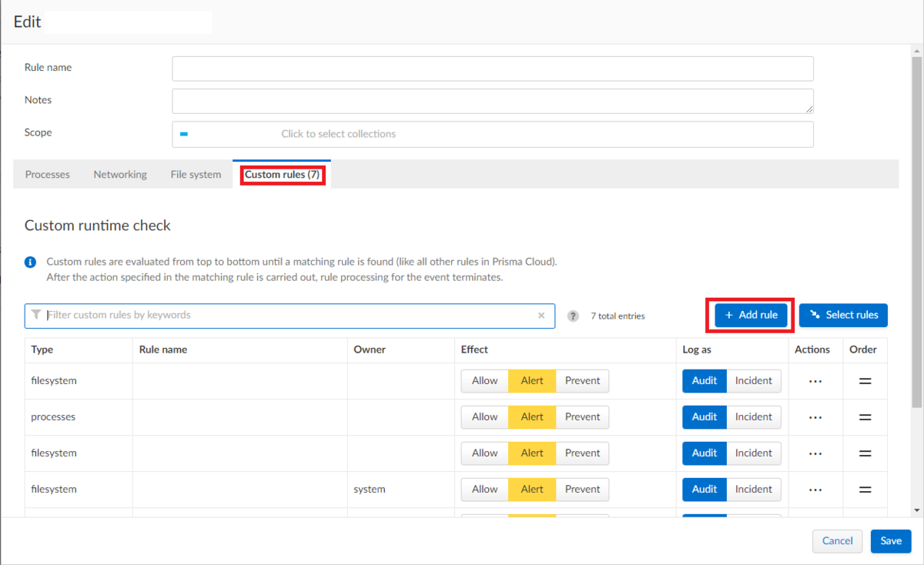Image resolution: width=924 pixels, height=565 pixels.
Task: Switch to the Networking tab
Action: point(120,175)
